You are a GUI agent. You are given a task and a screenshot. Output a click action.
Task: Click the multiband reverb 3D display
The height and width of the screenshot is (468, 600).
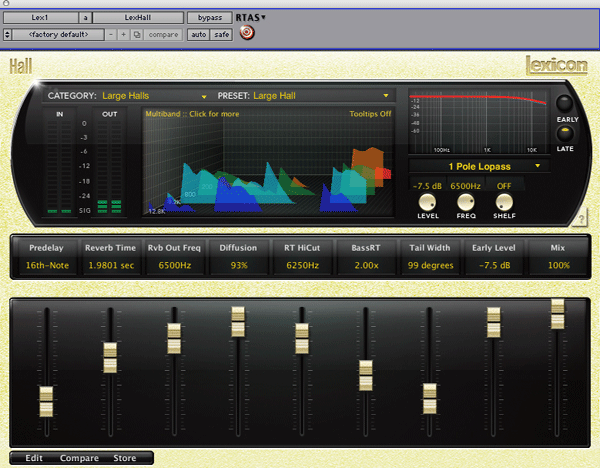(x=268, y=162)
